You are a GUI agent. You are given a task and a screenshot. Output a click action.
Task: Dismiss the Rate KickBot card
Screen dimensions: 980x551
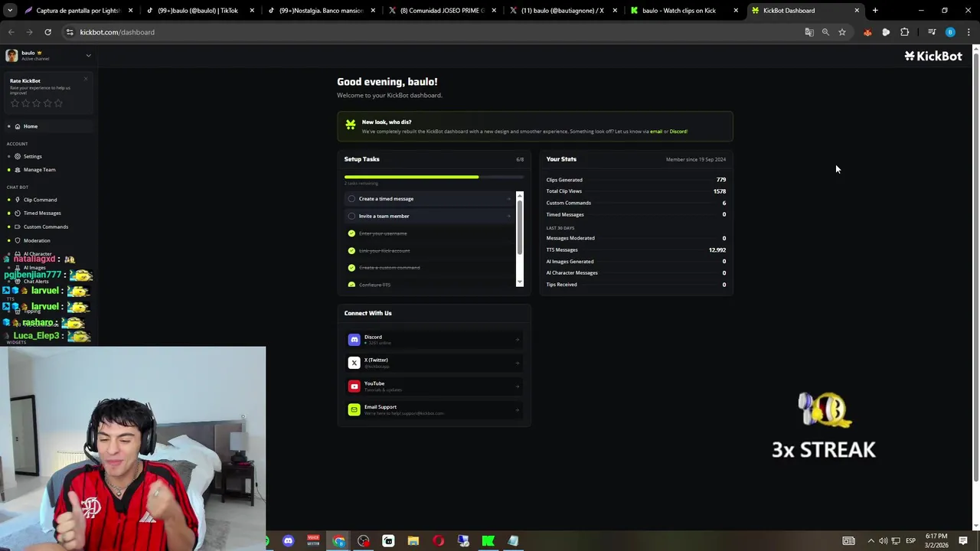[86, 79]
